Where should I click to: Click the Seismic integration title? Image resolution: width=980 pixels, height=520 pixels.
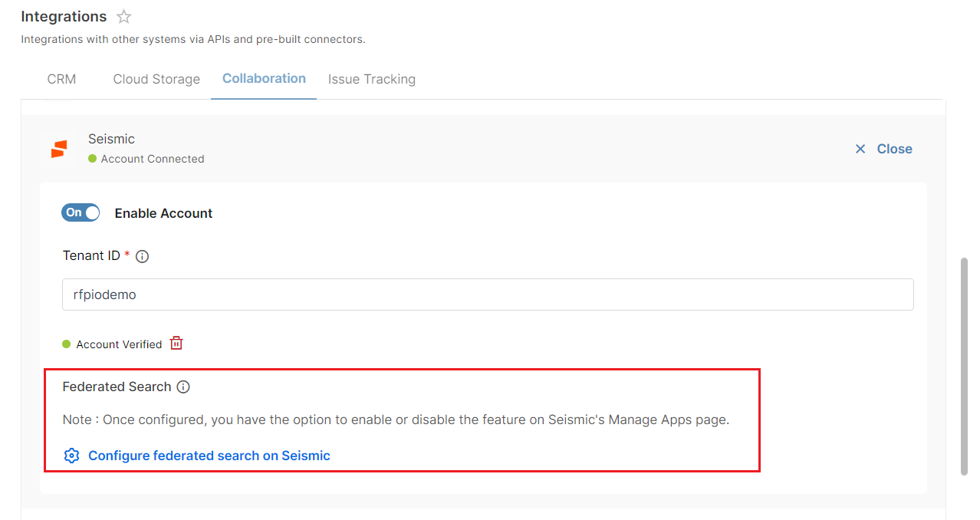[111, 139]
